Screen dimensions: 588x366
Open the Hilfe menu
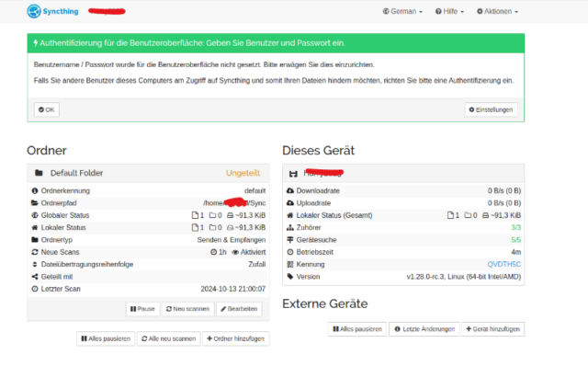pyautogui.click(x=449, y=11)
